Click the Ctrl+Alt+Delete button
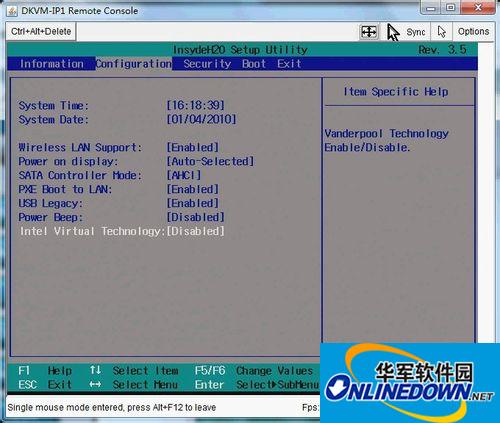The width and height of the screenshot is (500, 423). tap(41, 32)
